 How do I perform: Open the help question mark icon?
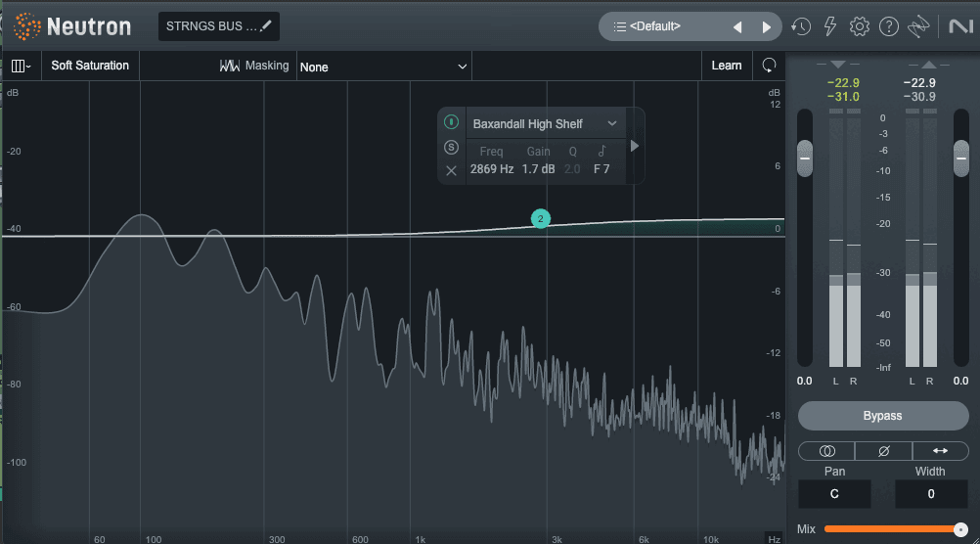click(889, 26)
